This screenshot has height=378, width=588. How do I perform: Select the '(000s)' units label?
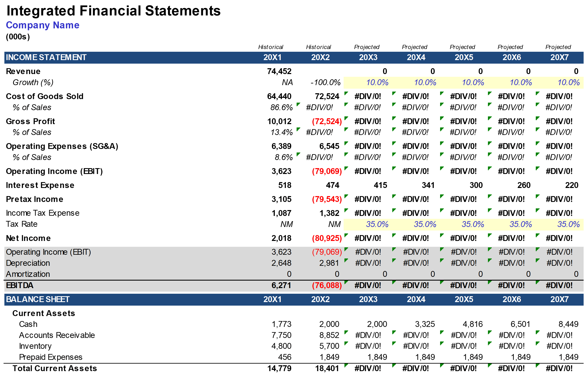point(18,37)
